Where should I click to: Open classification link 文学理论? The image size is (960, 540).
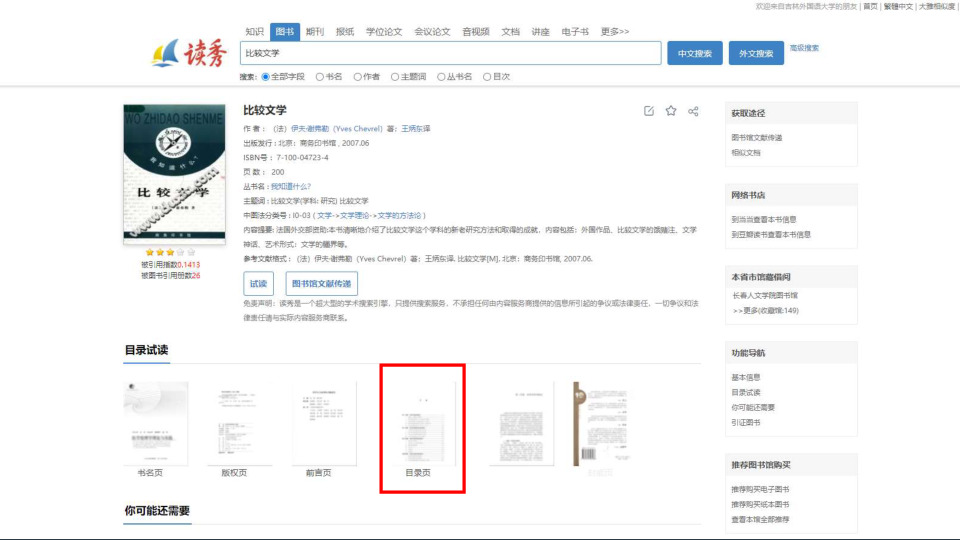point(354,216)
